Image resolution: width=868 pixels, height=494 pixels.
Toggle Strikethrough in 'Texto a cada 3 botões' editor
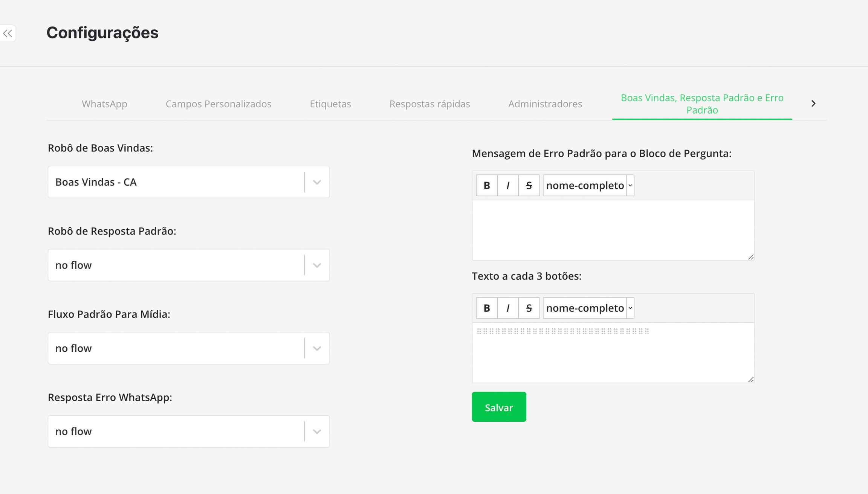529,308
